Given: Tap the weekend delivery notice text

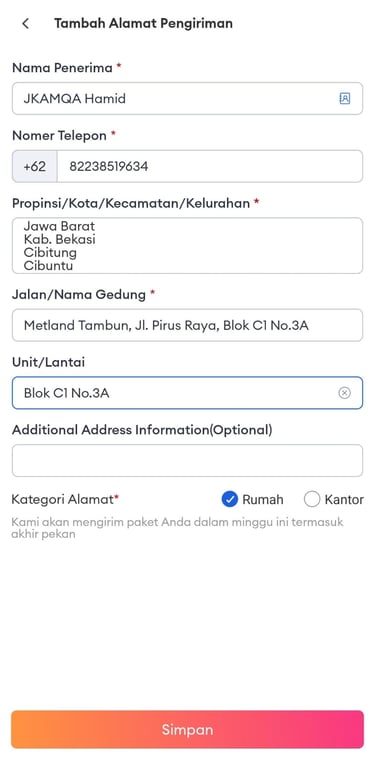Looking at the screenshot, I should tap(177, 528).
